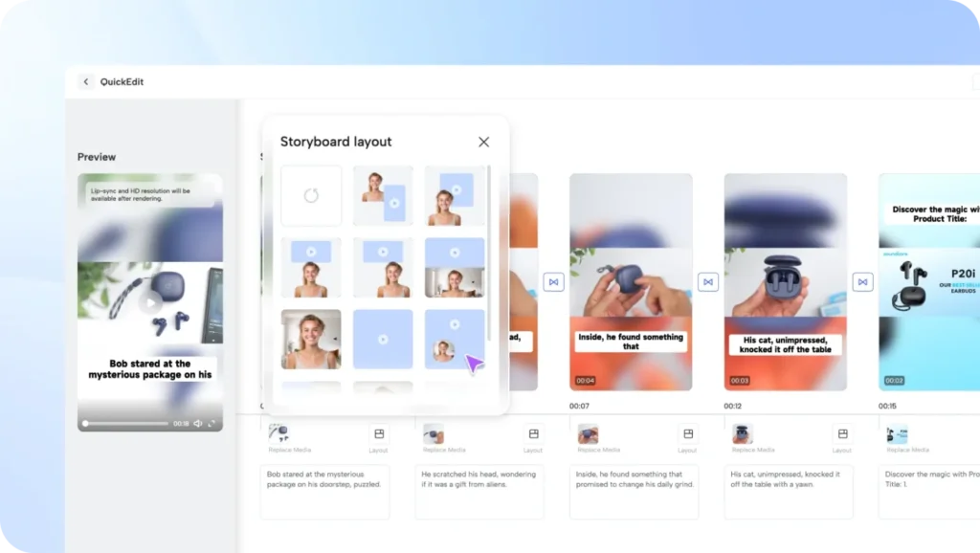The image size is (980, 553).
Task: Select the reset layout option in Storyboard layout
Action: click(311, 196)
